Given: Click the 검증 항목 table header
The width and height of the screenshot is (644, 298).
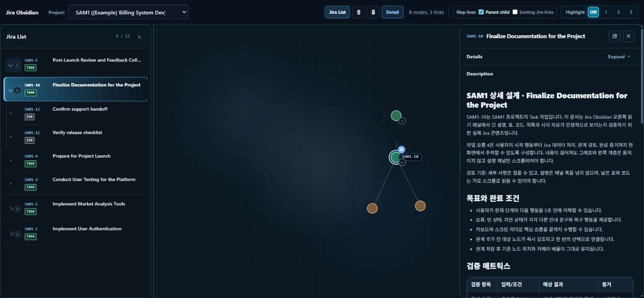Looking at the screenshot, I should 481,284.
